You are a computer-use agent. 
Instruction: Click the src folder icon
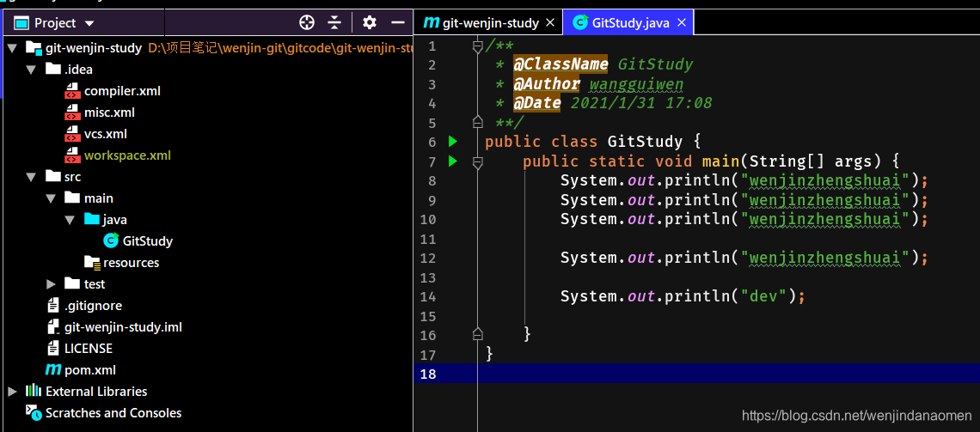coord(53,177)
